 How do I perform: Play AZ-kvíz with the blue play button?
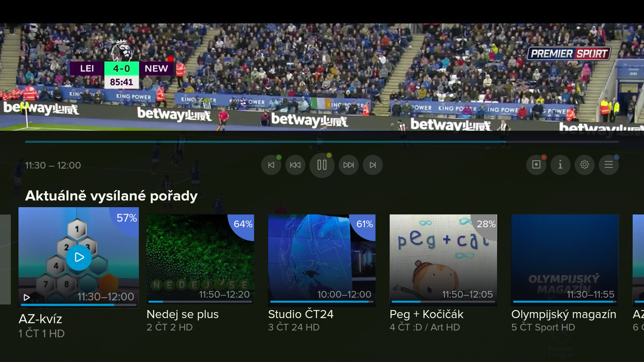(x=79, y=257)
